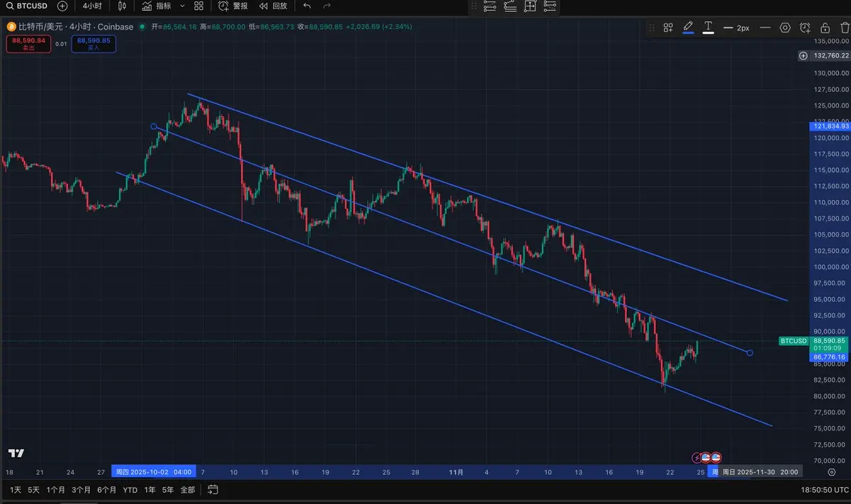This screenshot has height=504, width=851.
Task: Open drawing settings hexagon icon
Action: pos(785,28)
